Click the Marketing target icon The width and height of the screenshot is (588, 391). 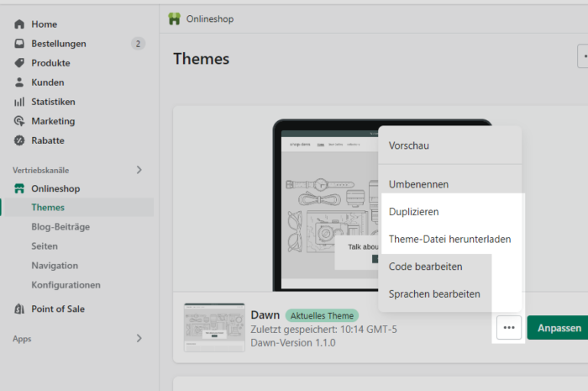[19, 121]
